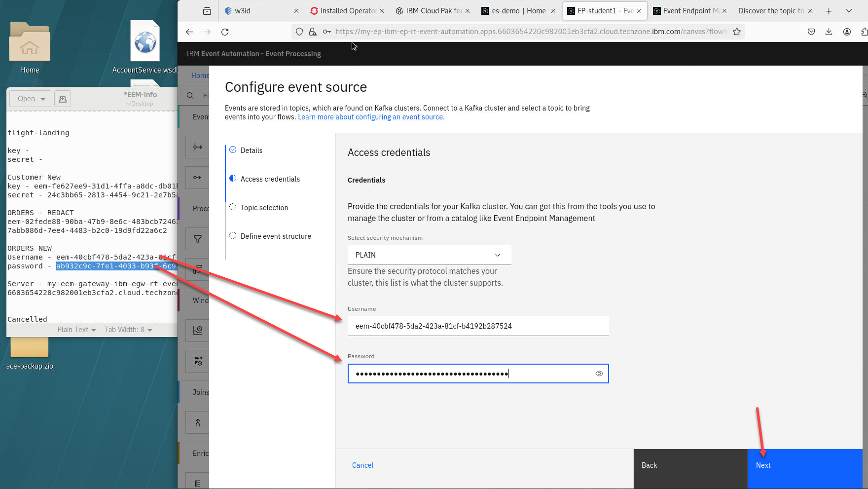Reveal password with the eye icon

point(599,374)
